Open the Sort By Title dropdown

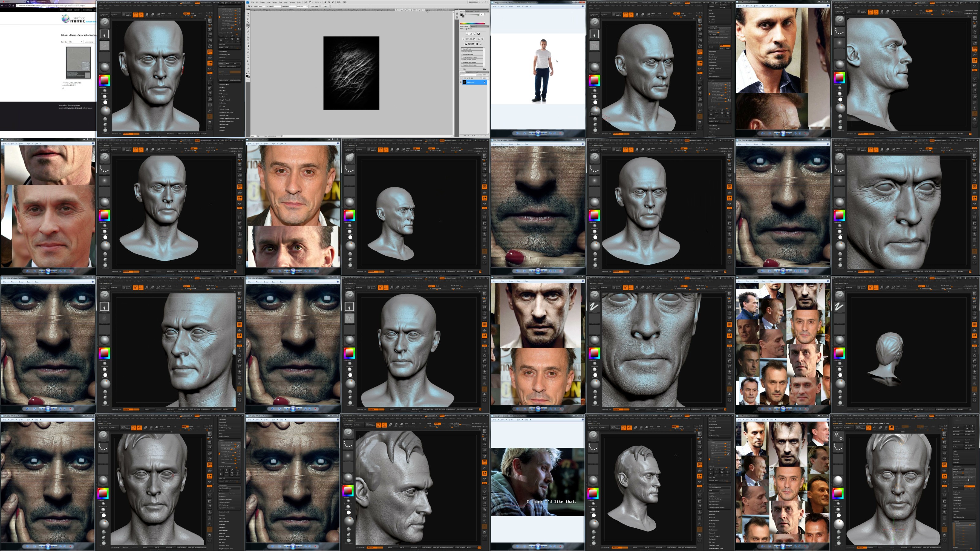[75, 42]
